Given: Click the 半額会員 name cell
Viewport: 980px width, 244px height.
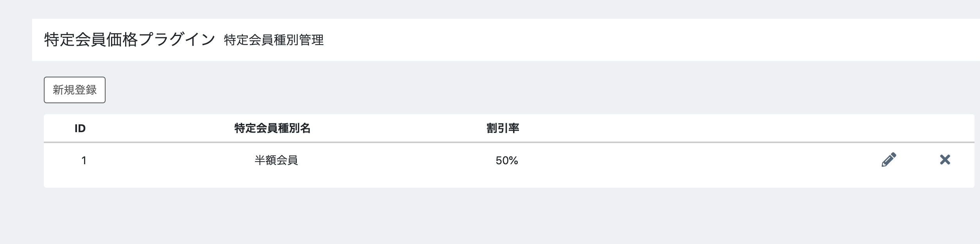Looking at the screenshot, I should click(276, 160).
